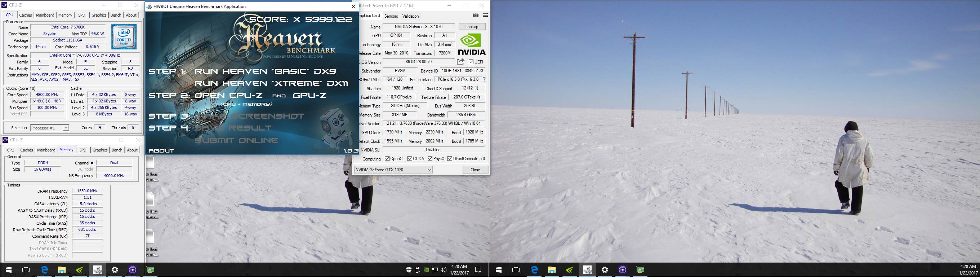
Task: Toggle the OpenCL checkbox
Action: point(387,158)
